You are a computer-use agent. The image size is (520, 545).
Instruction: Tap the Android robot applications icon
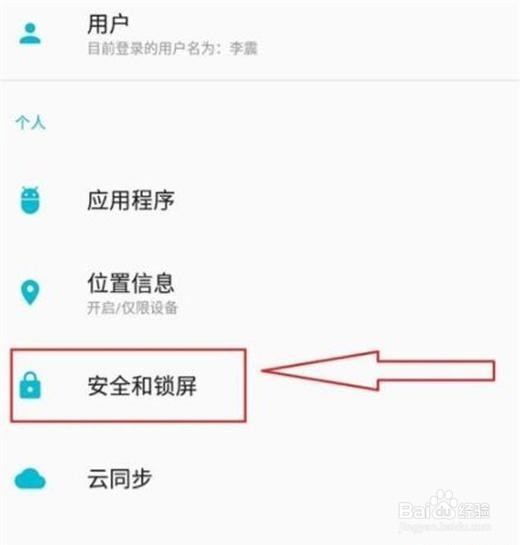coord(30,200)
